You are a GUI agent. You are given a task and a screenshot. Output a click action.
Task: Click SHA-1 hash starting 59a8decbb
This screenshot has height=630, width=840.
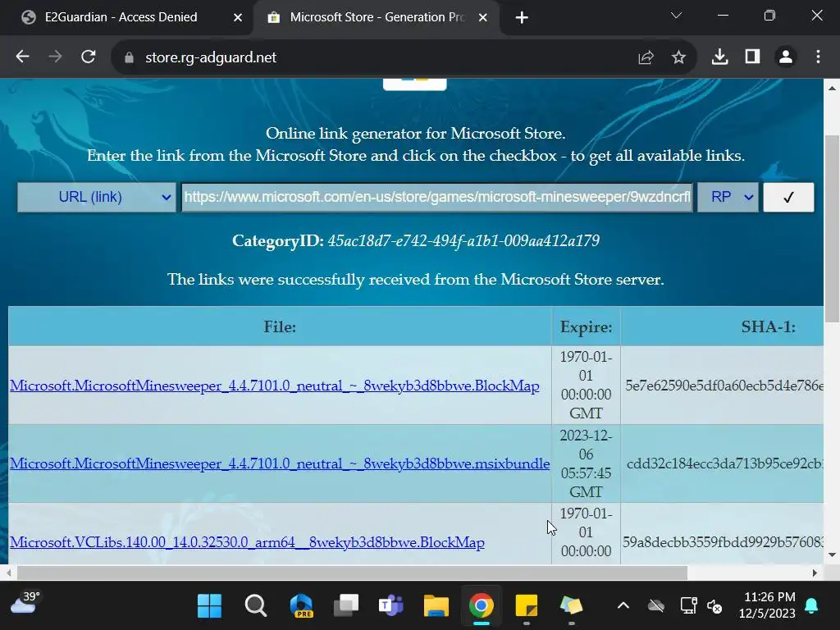723,542
